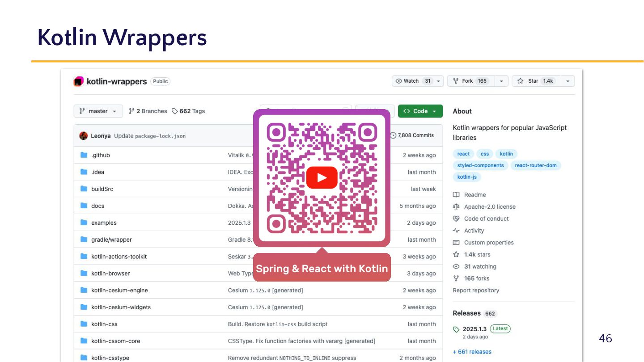Select the kotlin-js topic tag
The width and height of the screenshot is (644, 362).
[x=467, y=177]
